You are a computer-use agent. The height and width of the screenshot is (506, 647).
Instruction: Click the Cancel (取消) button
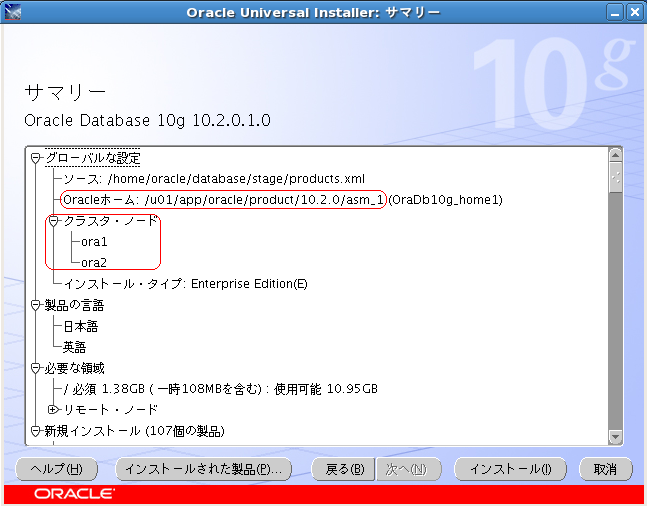pos(605,469)
